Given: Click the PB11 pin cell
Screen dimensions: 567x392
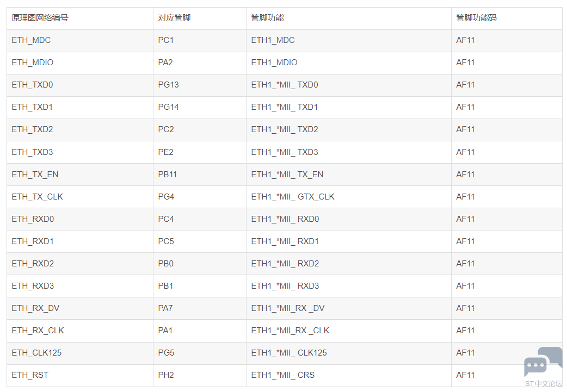Looking at the screenshot, I should (x=200, y=175).
